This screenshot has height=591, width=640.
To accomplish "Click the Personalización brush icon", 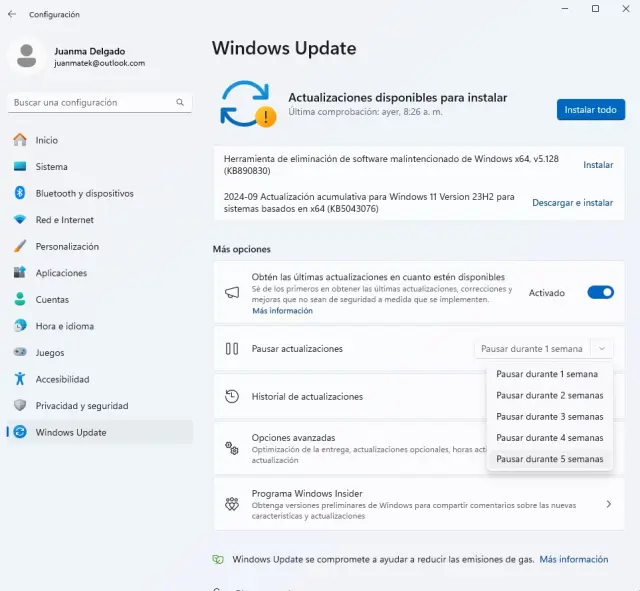I will coord(19,246).
